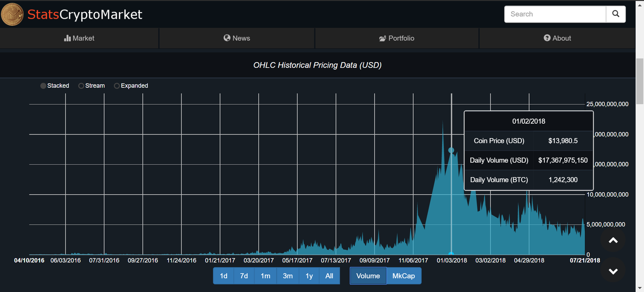This screenshot has height=292, width=644.
Task: Open the About tab
Action: pyautogui.click(x=557, y=38)
